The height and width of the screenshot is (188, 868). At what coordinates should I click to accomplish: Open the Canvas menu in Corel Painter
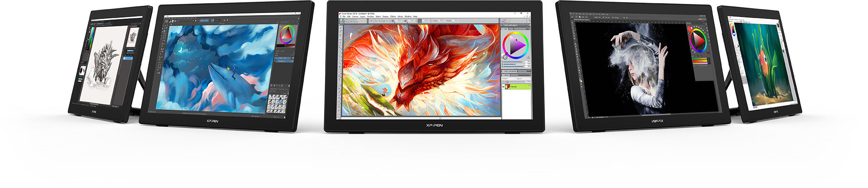pyautogui.click(x=355, y=17)
